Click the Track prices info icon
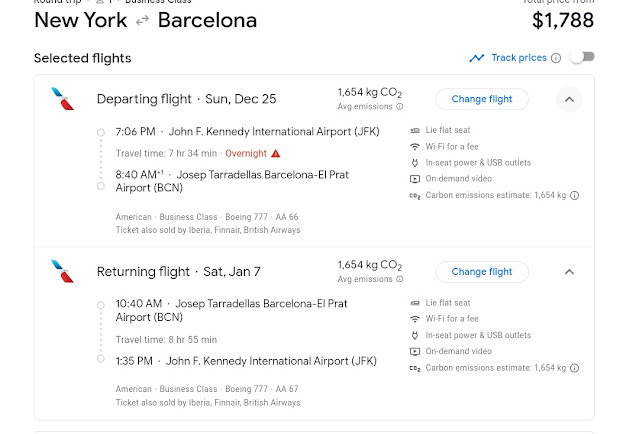The image size is (639, 434). [x=556, y=58]
